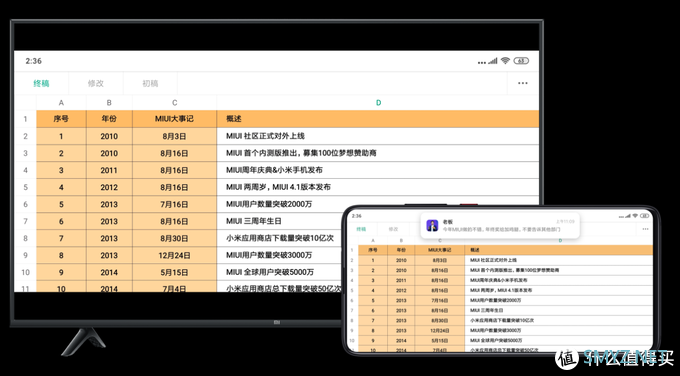This screenshot has height=376, width=680.
Task: Click the 8月3日 cell on the TV
Action: tap(174, 136)
